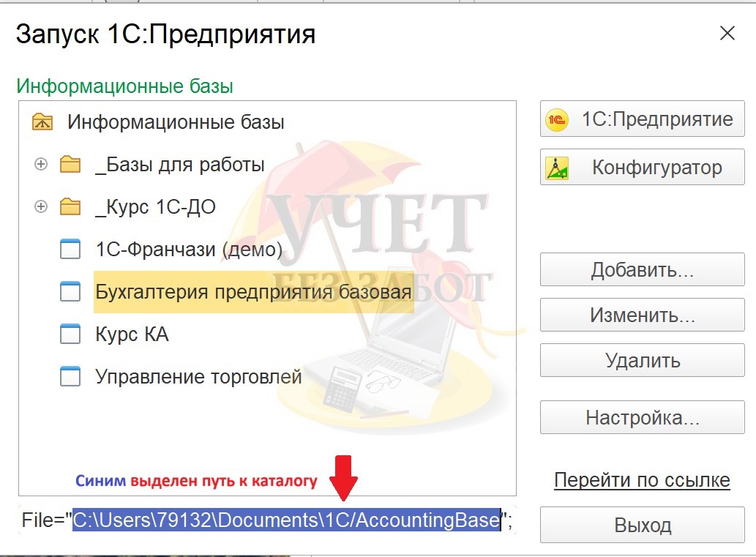Open Настройка... settings button

643,417
